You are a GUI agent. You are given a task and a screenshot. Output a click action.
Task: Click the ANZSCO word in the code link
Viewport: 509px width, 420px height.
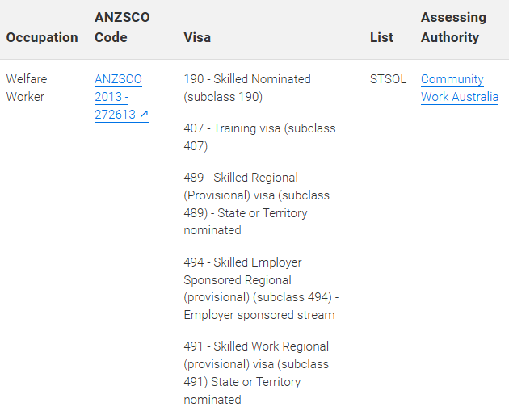coord(118,79)
